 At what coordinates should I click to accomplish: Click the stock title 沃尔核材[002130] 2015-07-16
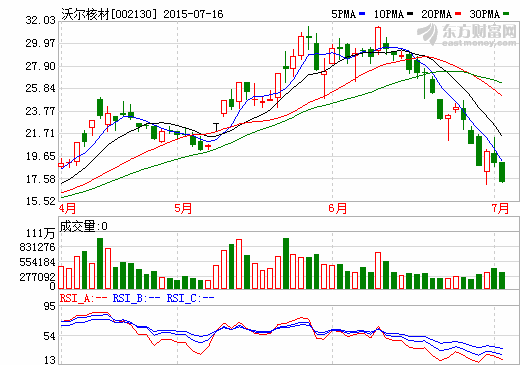[142, 14]
